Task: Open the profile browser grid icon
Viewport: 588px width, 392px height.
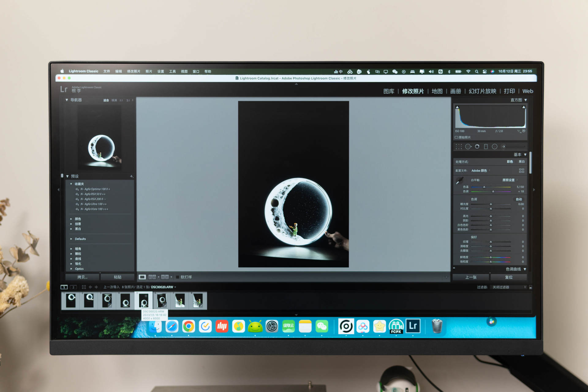Action: [522, 171]
